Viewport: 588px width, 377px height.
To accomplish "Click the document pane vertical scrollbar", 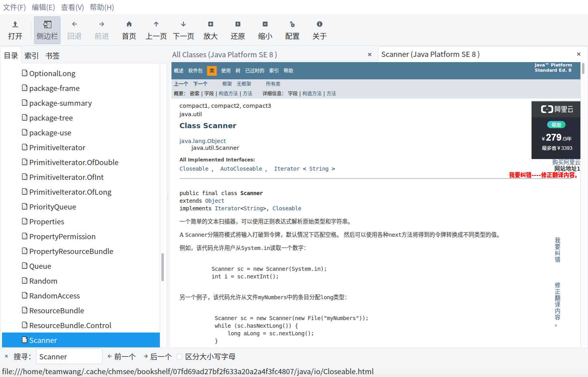I will (x=583, y=69).
